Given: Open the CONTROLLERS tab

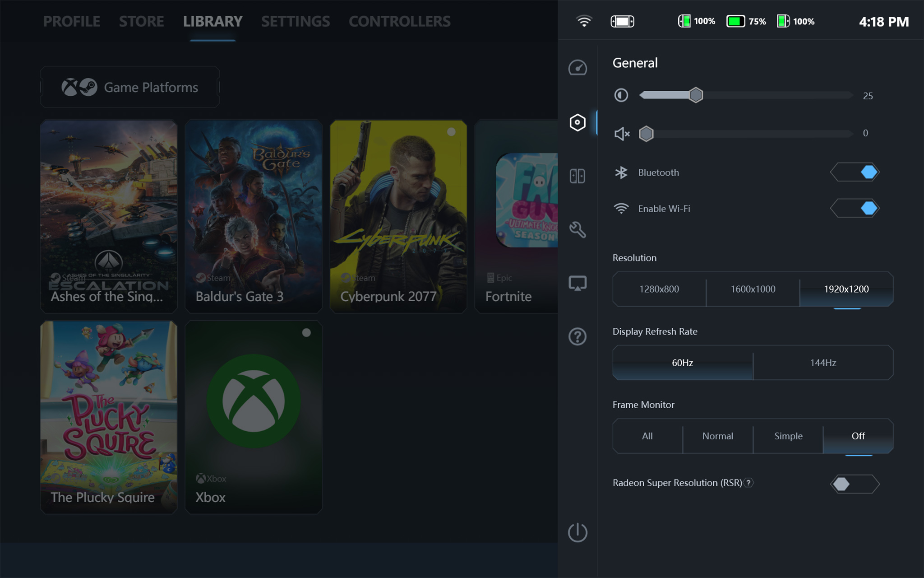Looking at the screenshot, I should coord(399,21).
